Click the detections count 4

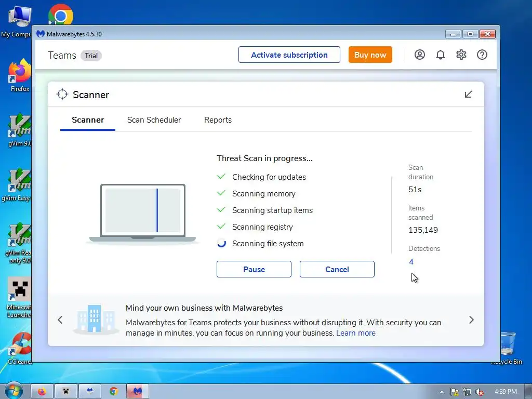[x=411, y=262]
